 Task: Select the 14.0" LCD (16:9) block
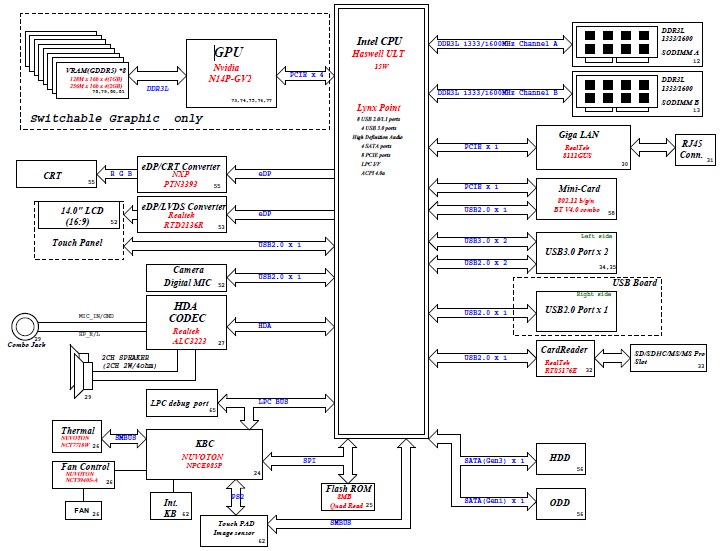click(79, 215)
